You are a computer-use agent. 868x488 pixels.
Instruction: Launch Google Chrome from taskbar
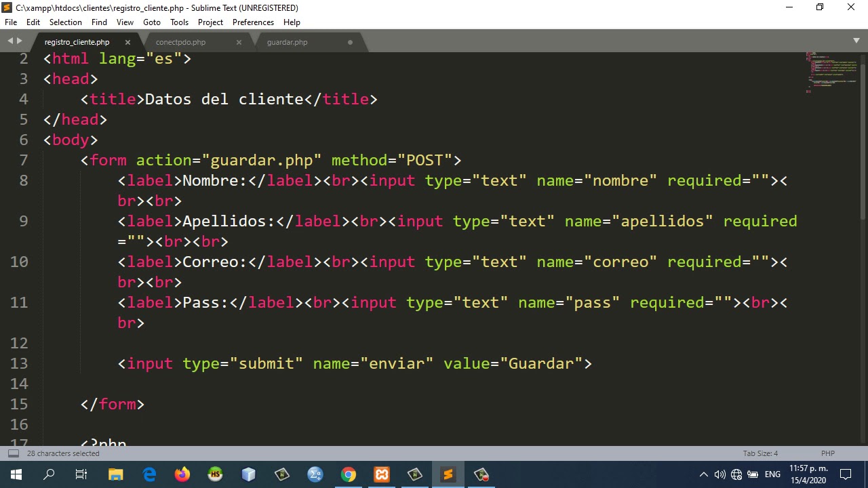349,474
